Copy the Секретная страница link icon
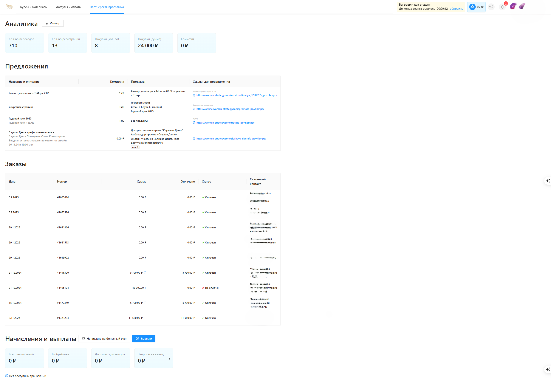Screen dimensions: 551x392 click(194, 109)
